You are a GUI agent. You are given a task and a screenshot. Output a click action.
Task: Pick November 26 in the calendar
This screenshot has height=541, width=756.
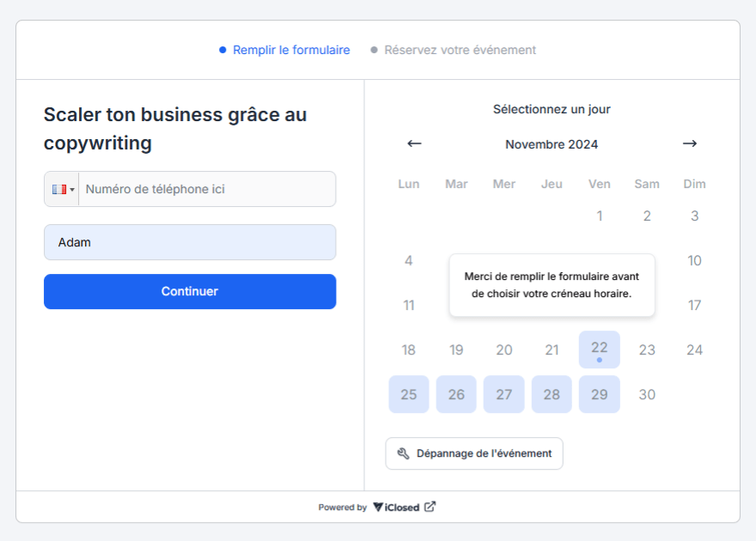click(456, 394)
